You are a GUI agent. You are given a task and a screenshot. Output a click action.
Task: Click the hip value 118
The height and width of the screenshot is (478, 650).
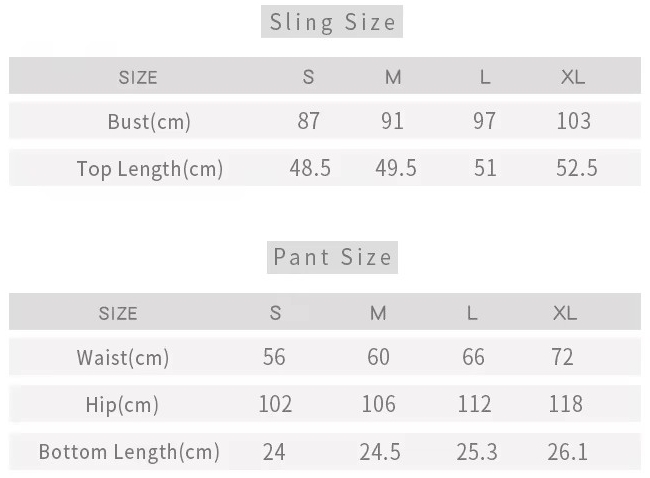[x=566, y=404]
